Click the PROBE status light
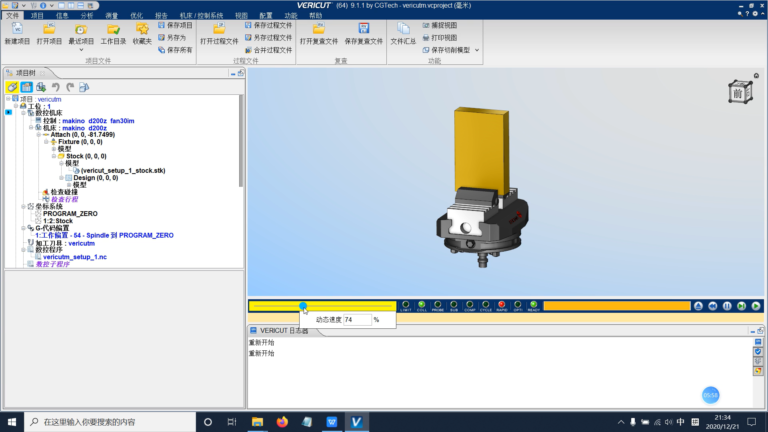 (438, 306)
